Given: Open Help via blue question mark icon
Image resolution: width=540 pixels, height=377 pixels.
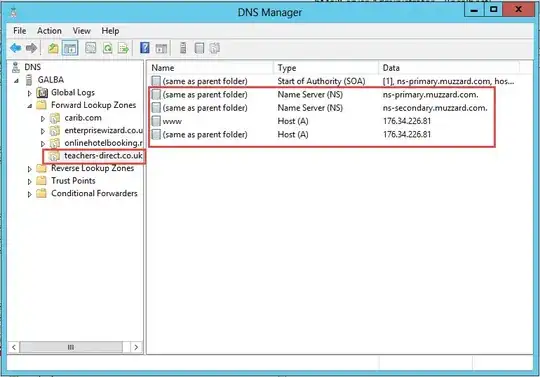Looking at the screenshot, I should pos(145,48).
